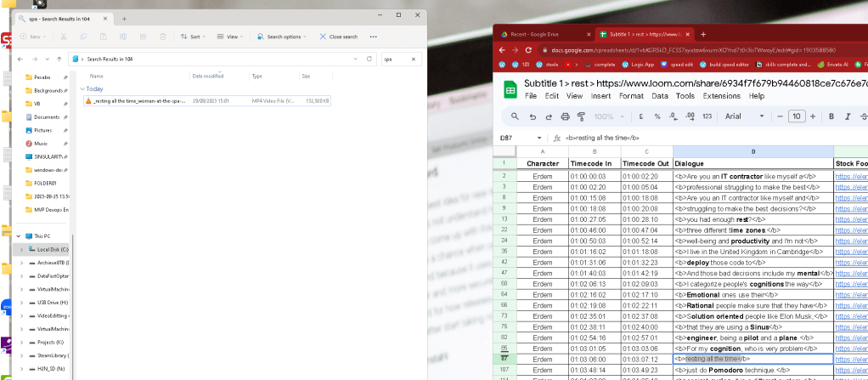
Task: Toggle italic formatting in Sheets
Action: (x=847, y=116)
